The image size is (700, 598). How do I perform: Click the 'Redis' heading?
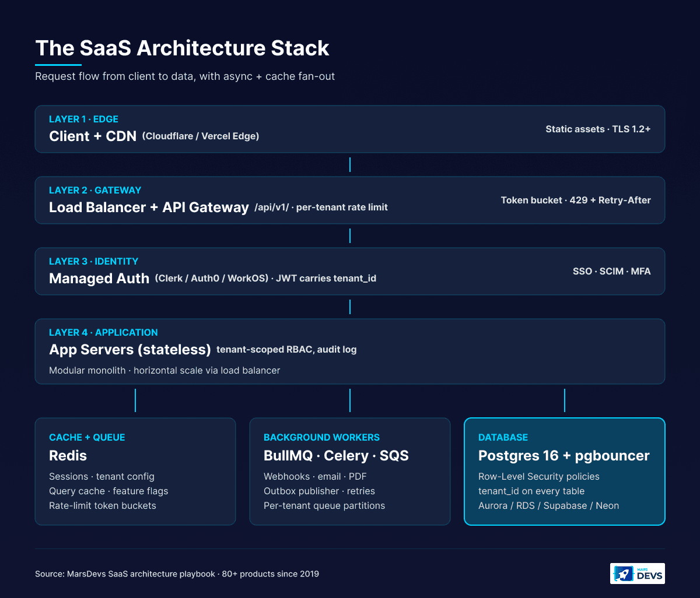click(x=68, y=455)
